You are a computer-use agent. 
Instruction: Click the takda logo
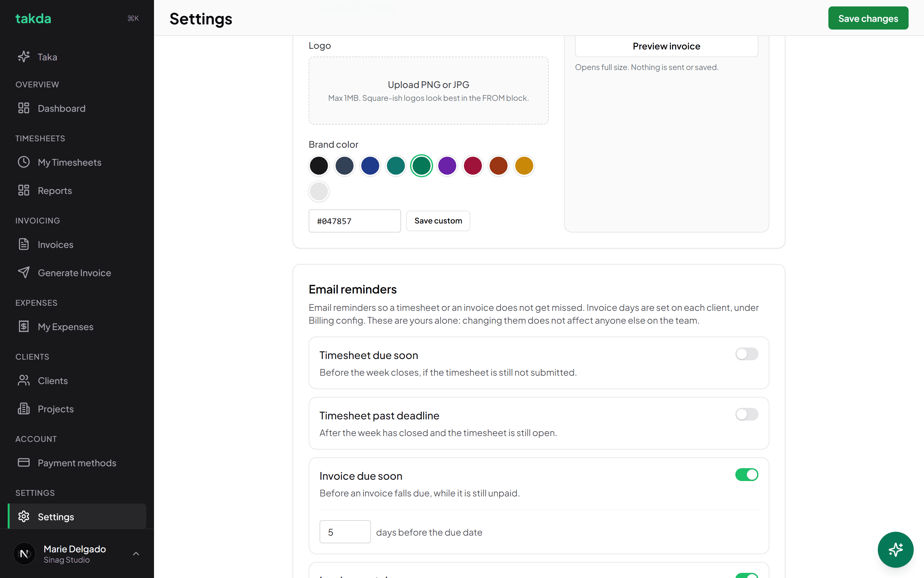coord(33,18)
